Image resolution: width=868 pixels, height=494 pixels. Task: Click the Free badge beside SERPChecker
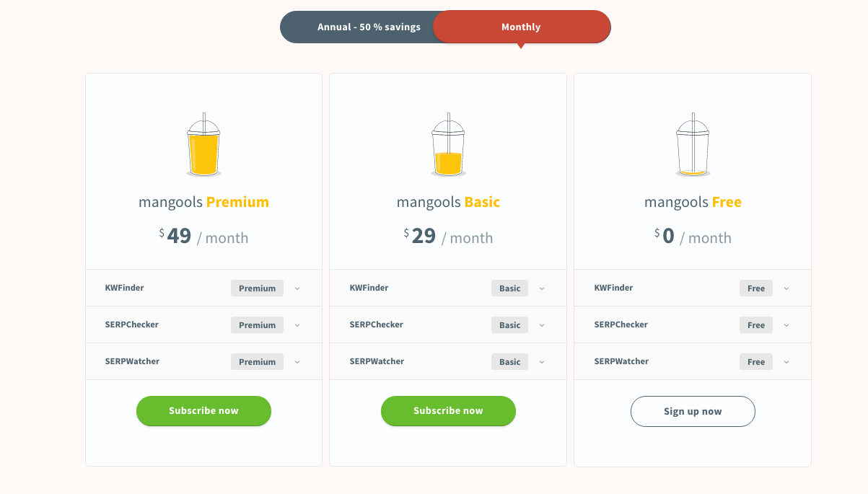[x=755, y=325]
